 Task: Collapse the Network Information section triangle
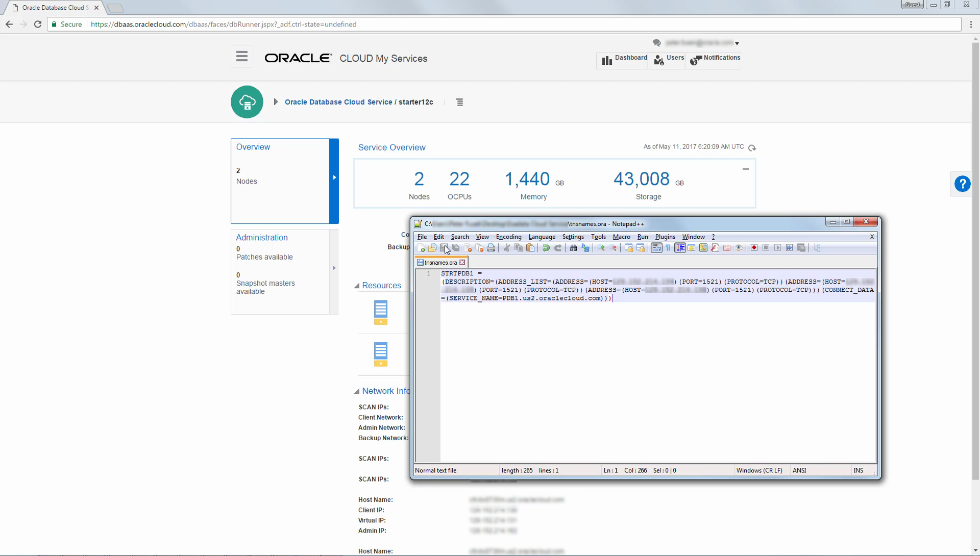tap(357, 392)
